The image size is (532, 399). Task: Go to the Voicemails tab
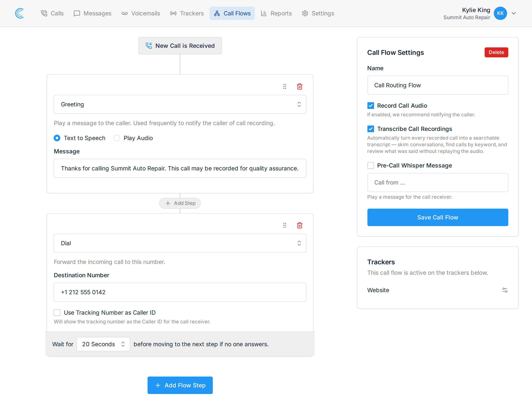tap(141, 13)
